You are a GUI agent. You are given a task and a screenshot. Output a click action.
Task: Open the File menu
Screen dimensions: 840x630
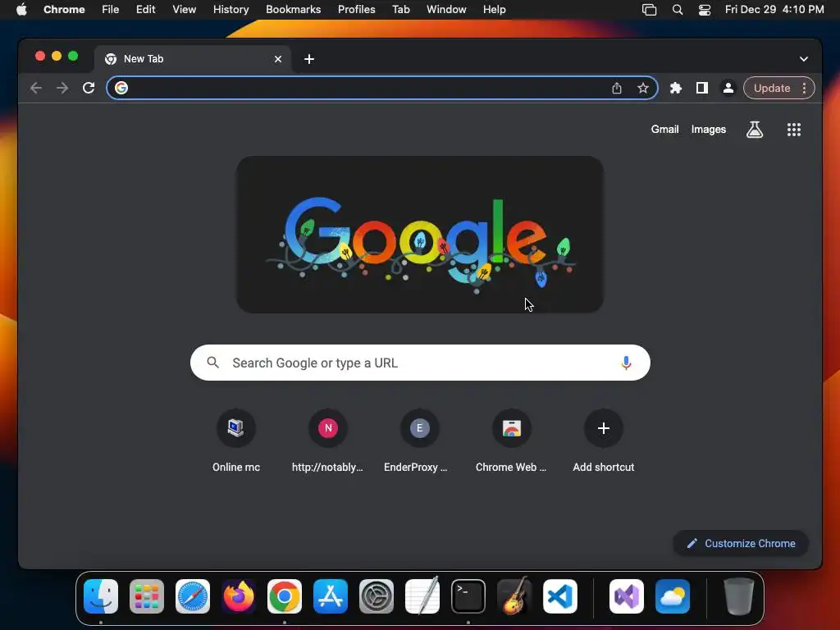click(x=111, y=9)
